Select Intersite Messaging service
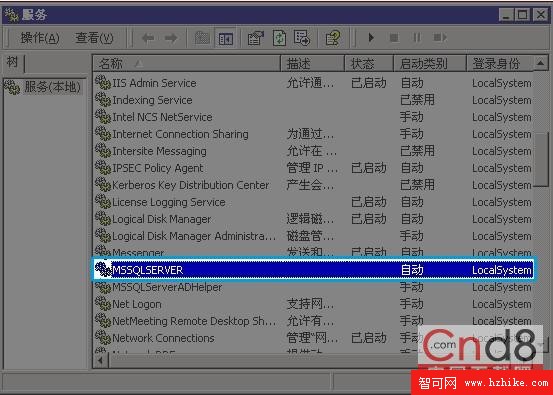 click(313, 151)
